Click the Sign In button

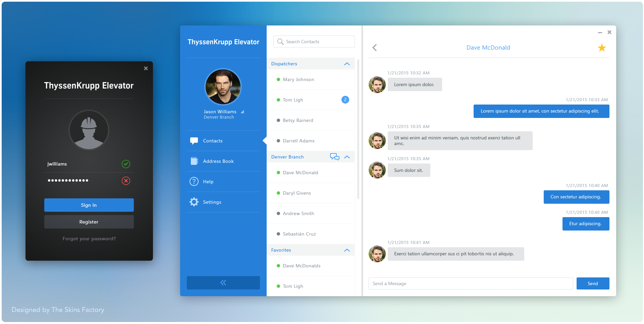89,205
